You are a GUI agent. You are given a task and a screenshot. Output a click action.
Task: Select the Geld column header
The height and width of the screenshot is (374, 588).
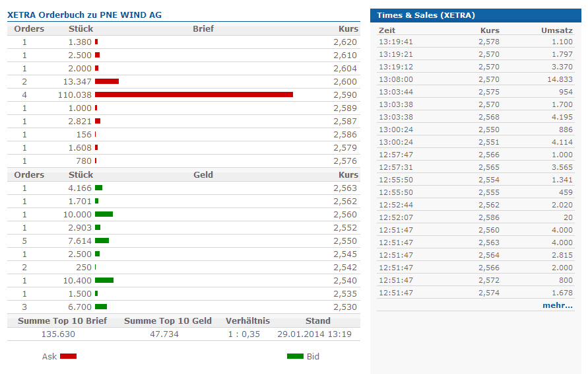click(x=203, y=175)
